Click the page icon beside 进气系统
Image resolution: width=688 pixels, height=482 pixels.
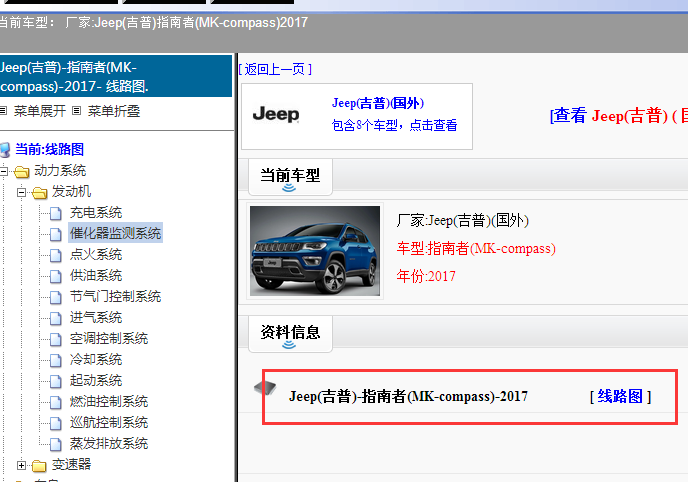click(x=56, y=318)
